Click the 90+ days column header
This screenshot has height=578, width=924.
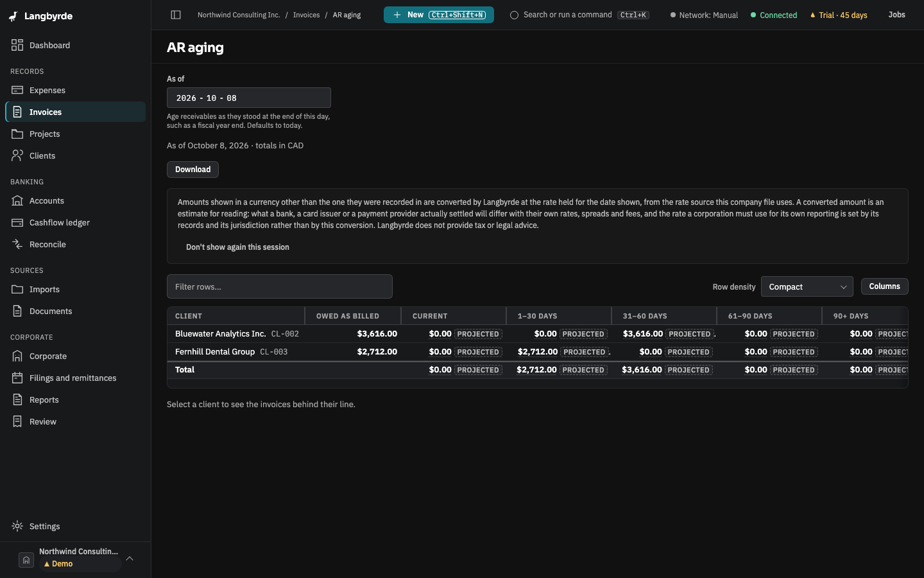(865, 316)
